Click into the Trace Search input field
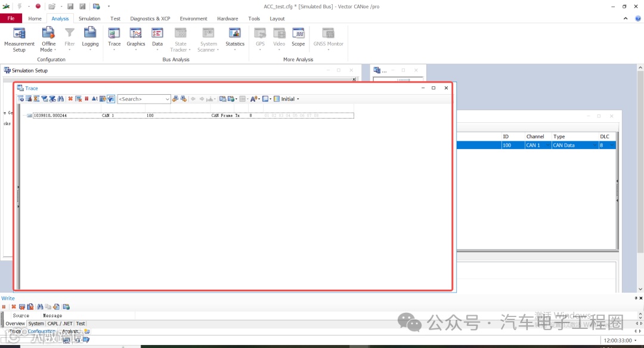This screenshot has width=644, height=348. click(141, 99)
